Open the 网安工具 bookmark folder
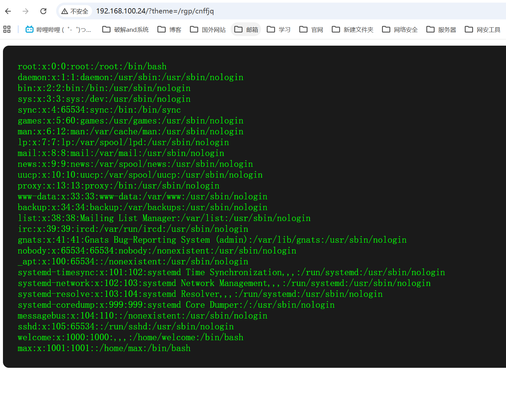 [483, 30]
